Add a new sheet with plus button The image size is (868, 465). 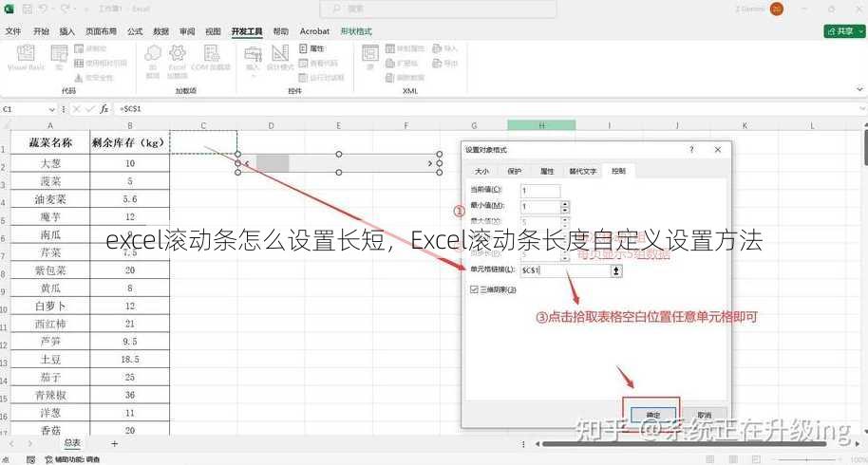[115, 443]
